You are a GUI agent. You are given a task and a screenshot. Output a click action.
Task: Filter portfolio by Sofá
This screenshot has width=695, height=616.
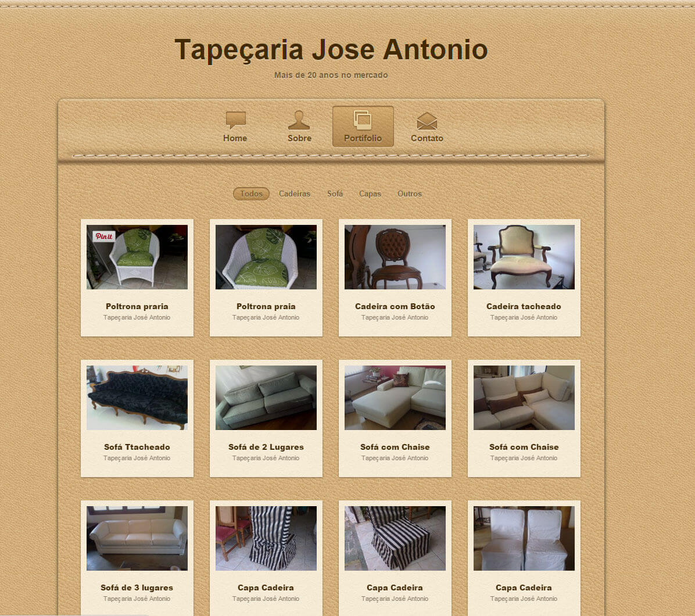click(x=335, y=194)
